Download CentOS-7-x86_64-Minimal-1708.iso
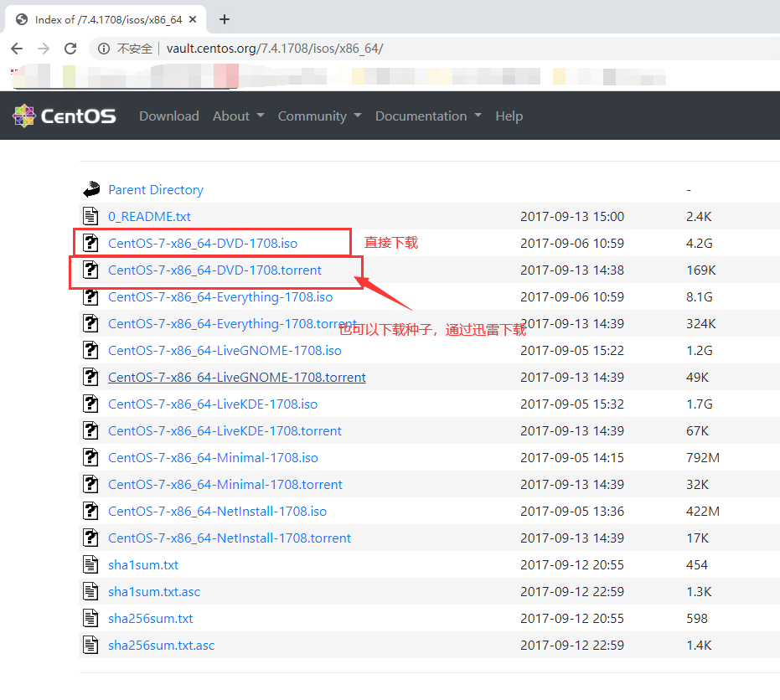 (x=213, y=457)
